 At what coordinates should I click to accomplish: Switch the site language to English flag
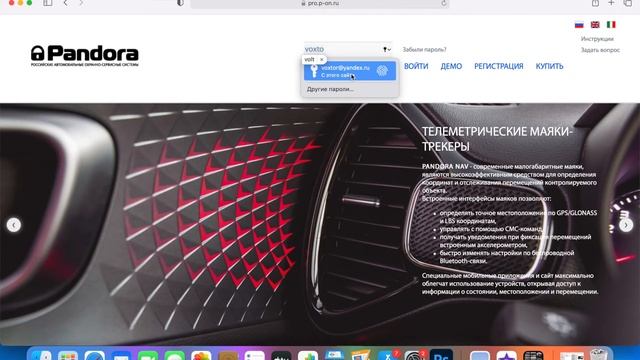click(595, 24)
